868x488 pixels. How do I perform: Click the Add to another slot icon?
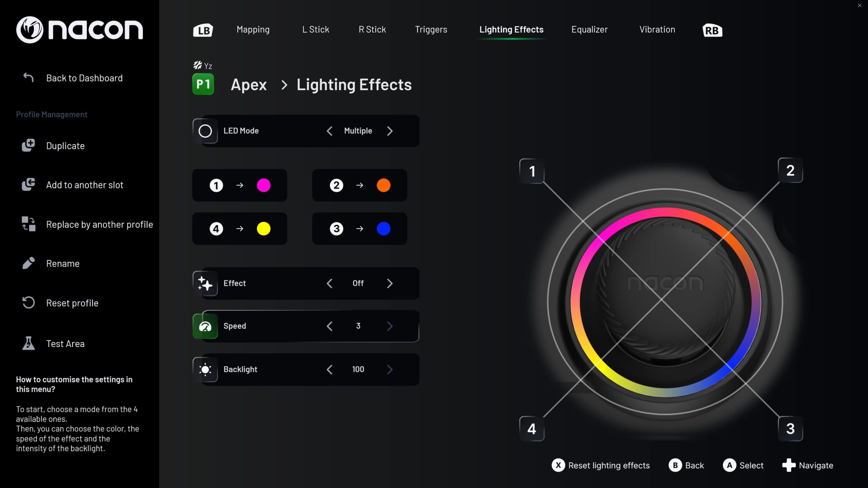(28, 185)
